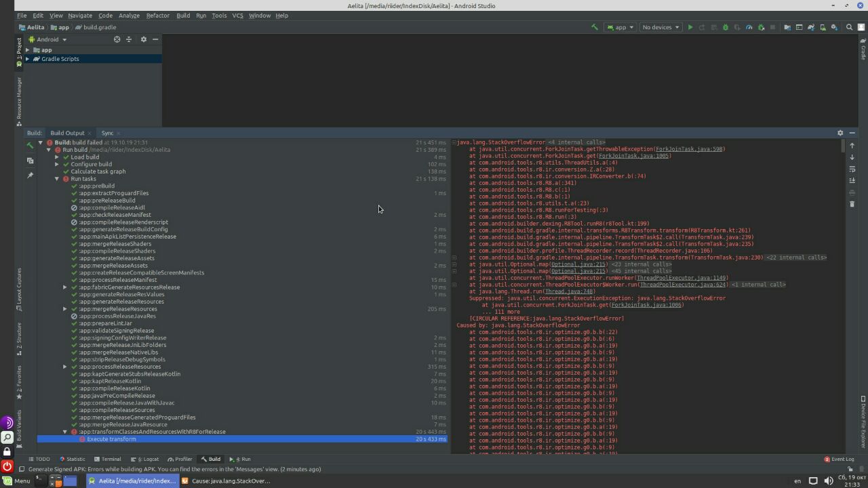Select the Build Output tab
868x488 pixels.
pos(67,133)
